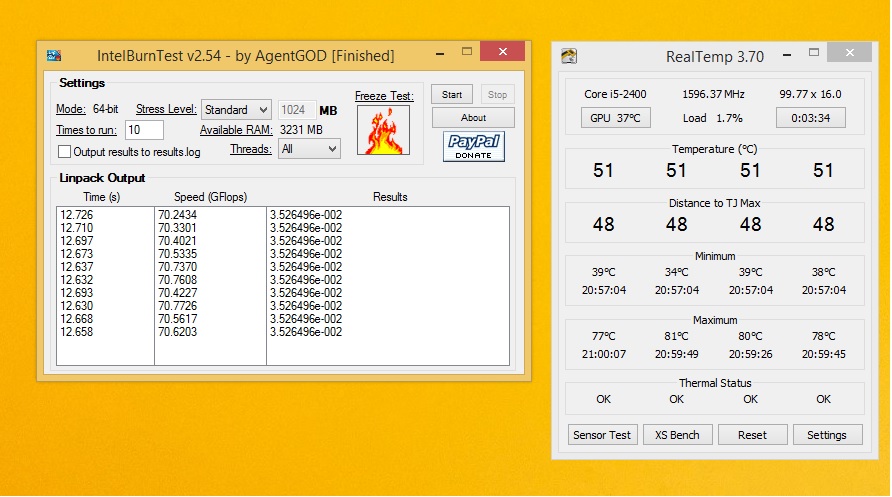Run the Sensor Test in RealTemp
Image resolution: width=892 pixels, height=497 pixels.
point(601,435)
